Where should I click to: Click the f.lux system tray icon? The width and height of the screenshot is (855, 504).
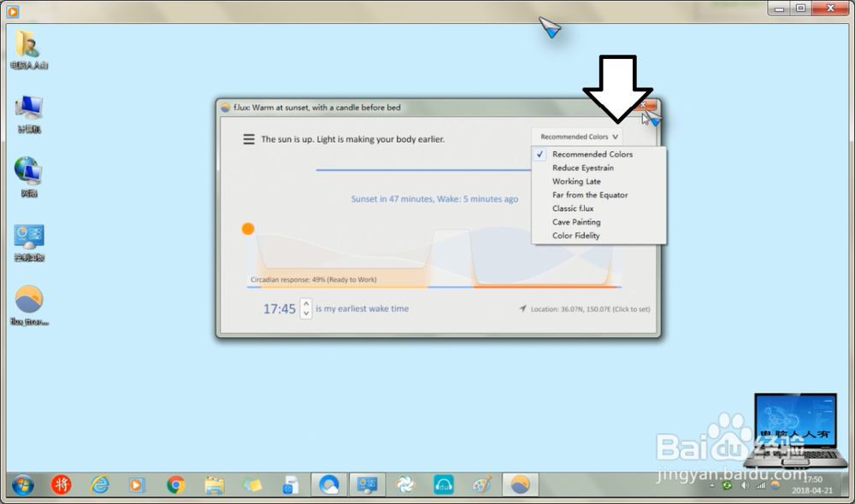pyautogui.click(x=775, y=485)
